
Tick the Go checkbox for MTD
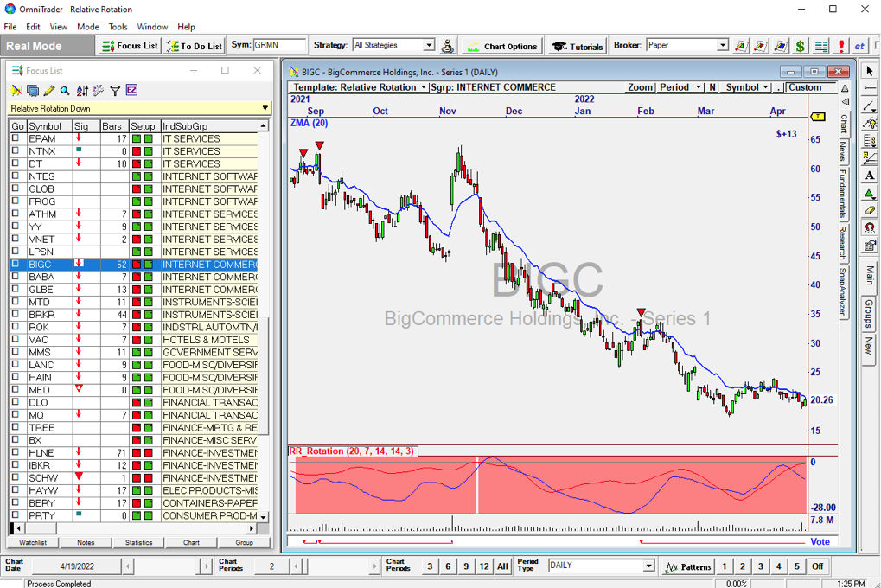[16, 301]
